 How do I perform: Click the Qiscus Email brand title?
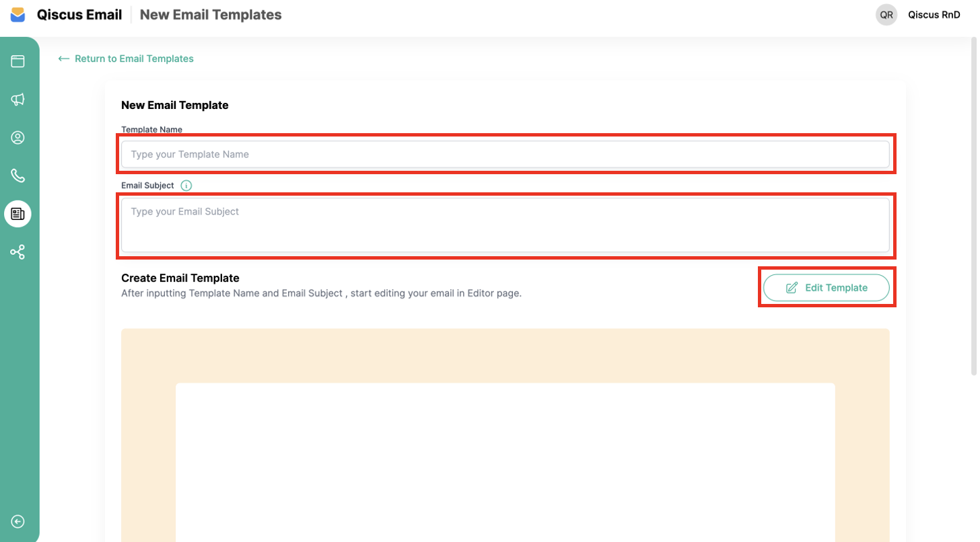(79, 15)
